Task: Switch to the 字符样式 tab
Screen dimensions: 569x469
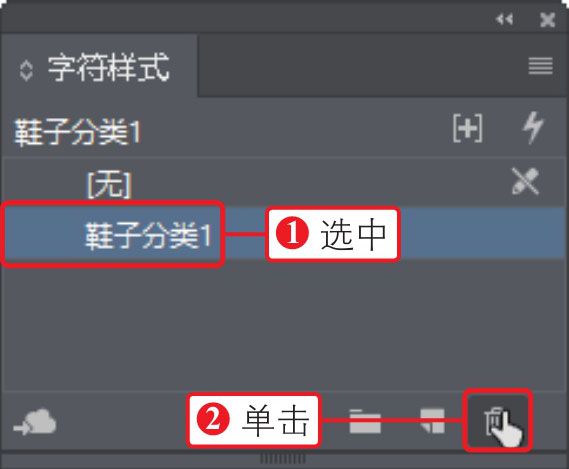Action: pos(109,67)
